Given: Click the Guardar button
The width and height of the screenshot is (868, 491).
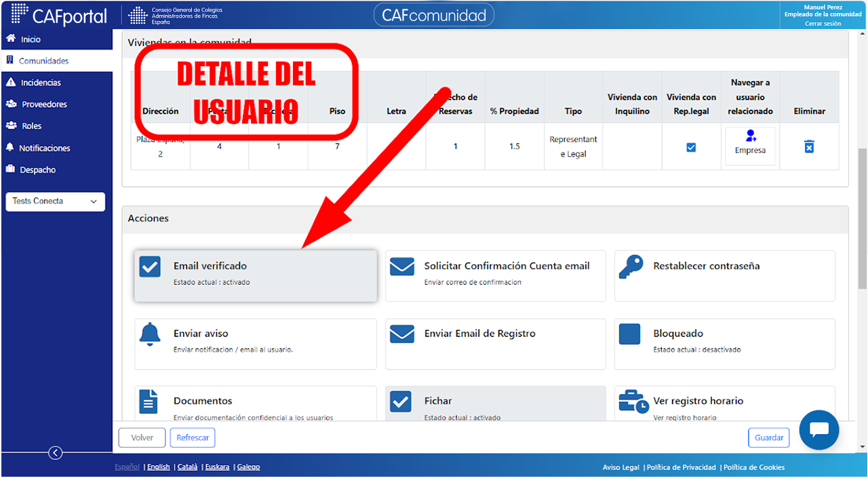Looking at the screenshot, I should click(x=769, y=437).
